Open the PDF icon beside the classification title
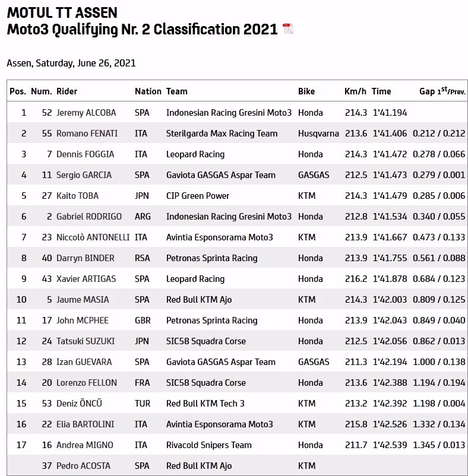Viewport: 468px width, 476px height. [287, 29]
